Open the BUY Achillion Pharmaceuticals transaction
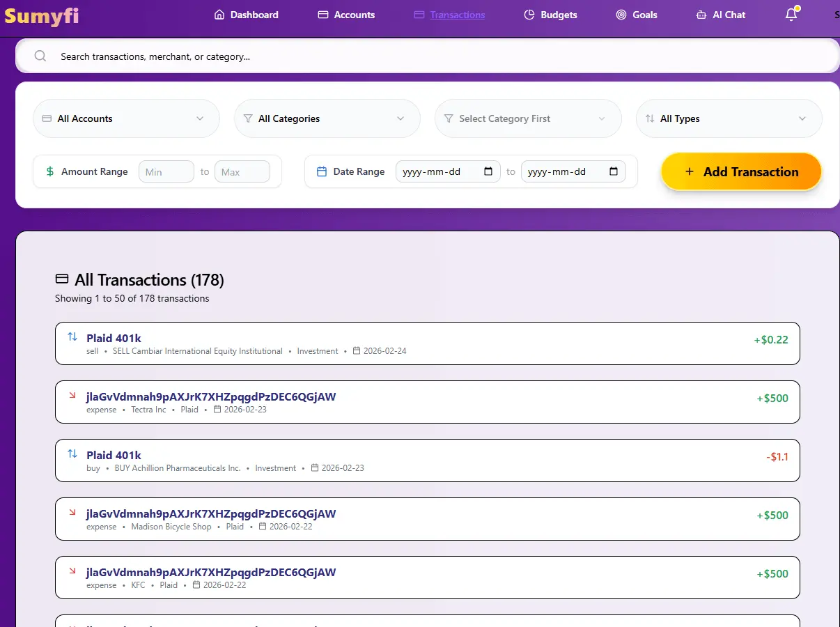This screenshot has width=840, height=627. (x=428, y=460)
